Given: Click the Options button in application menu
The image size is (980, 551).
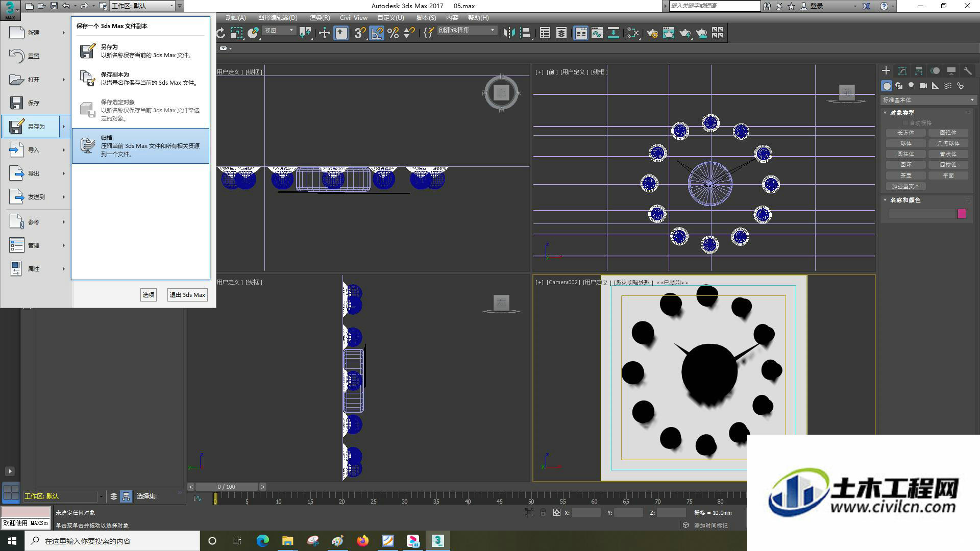Looking at the screenshot, I should coord(149,295).
